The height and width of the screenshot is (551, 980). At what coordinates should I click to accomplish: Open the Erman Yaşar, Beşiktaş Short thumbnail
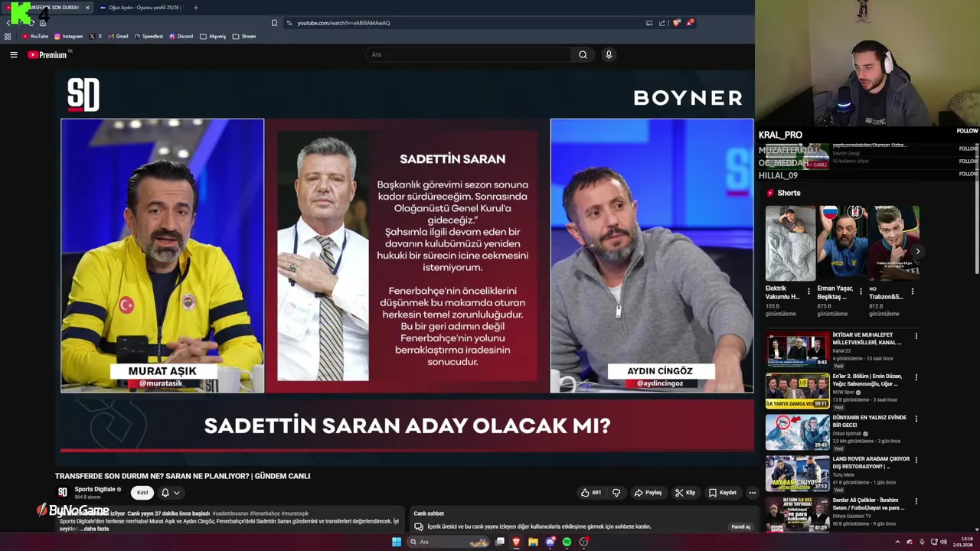[841, 243]
